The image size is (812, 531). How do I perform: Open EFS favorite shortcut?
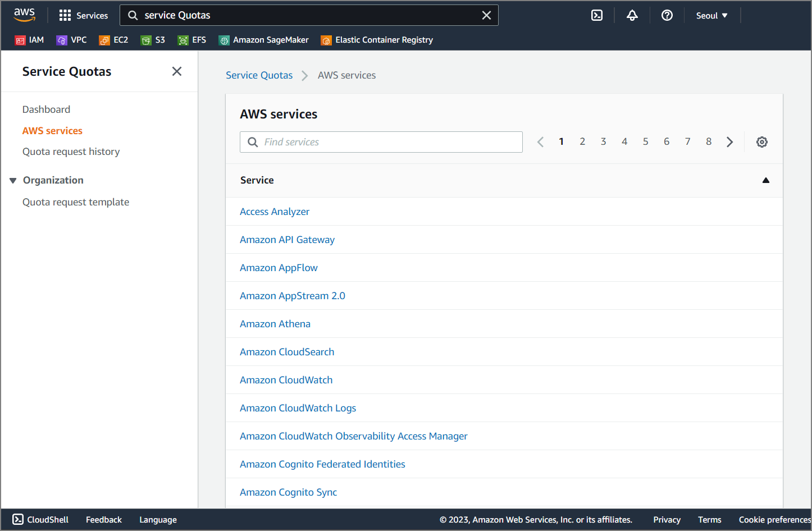[191, 40]
